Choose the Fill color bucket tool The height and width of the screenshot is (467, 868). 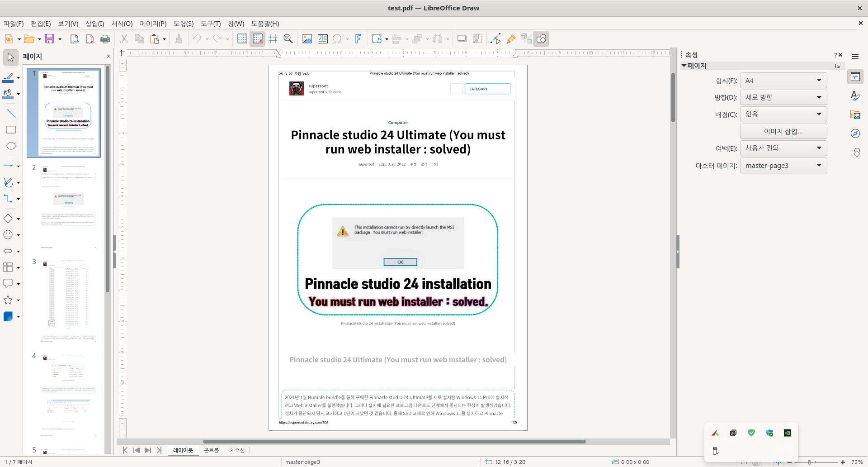point(8,94)
